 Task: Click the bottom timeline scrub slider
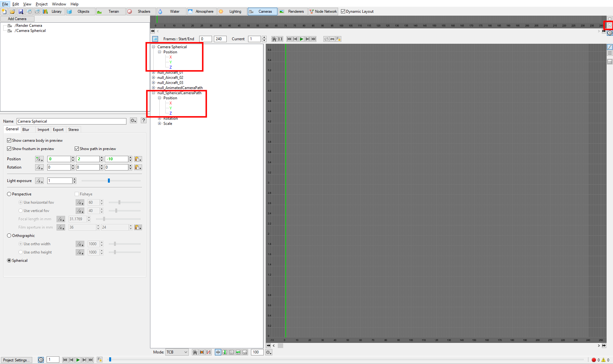pos(110,360)
